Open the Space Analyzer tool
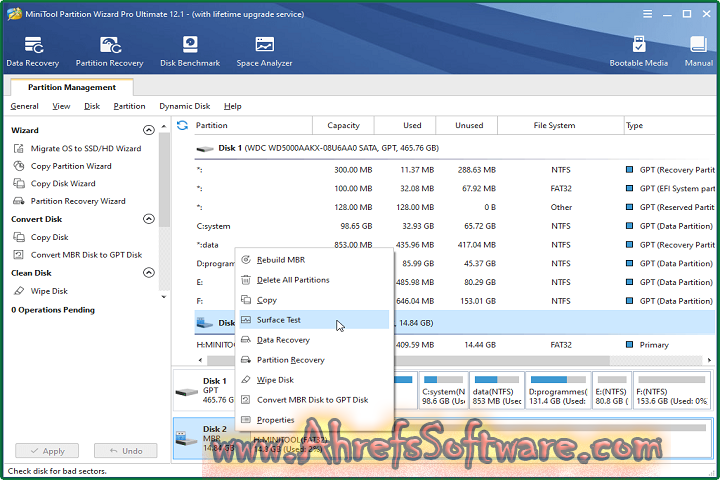 point(264,51)
